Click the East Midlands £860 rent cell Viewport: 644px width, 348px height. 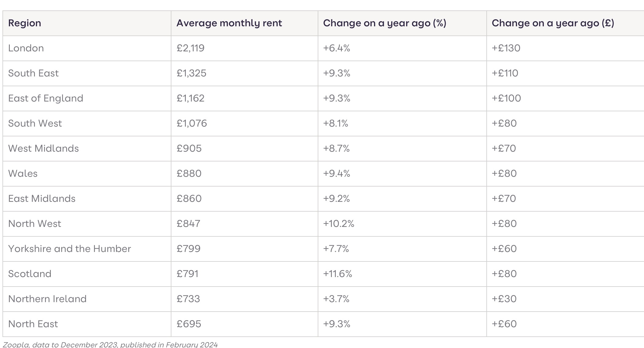[x=189, y=199]
